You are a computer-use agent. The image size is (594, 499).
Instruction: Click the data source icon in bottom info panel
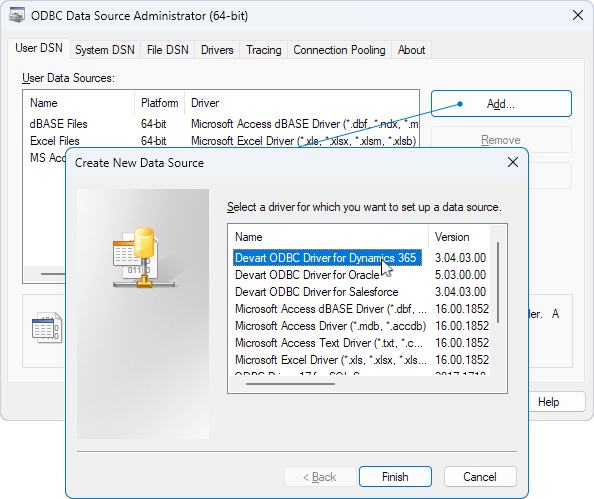click(x=47, y=327)
